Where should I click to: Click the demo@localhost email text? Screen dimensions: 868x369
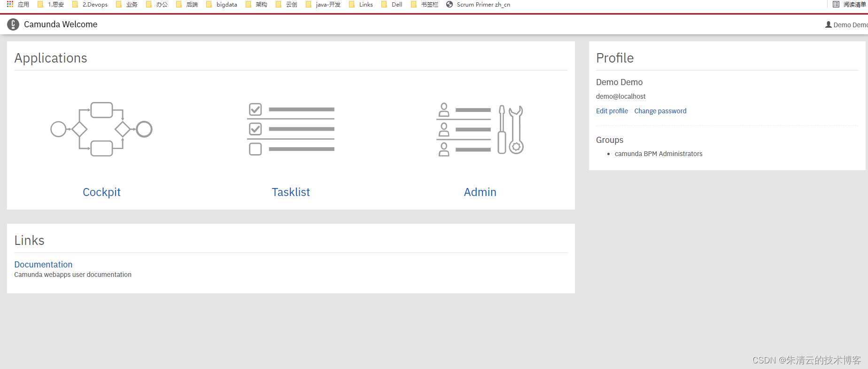coord(620,96)
